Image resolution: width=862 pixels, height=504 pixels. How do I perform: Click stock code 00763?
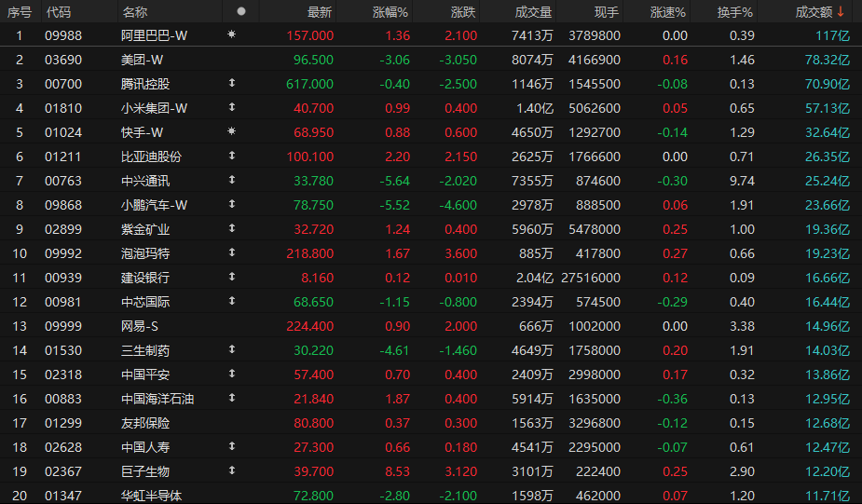pos(63,181)
